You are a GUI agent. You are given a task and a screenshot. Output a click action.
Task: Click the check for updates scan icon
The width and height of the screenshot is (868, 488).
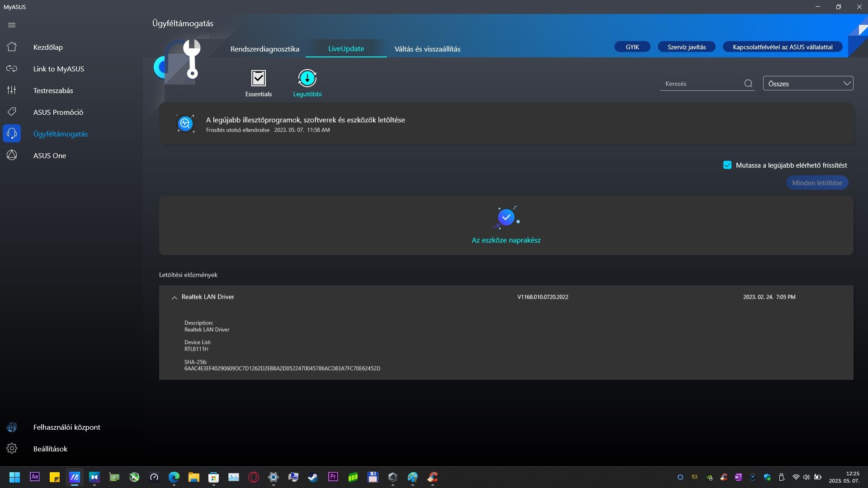pos(185,123)
